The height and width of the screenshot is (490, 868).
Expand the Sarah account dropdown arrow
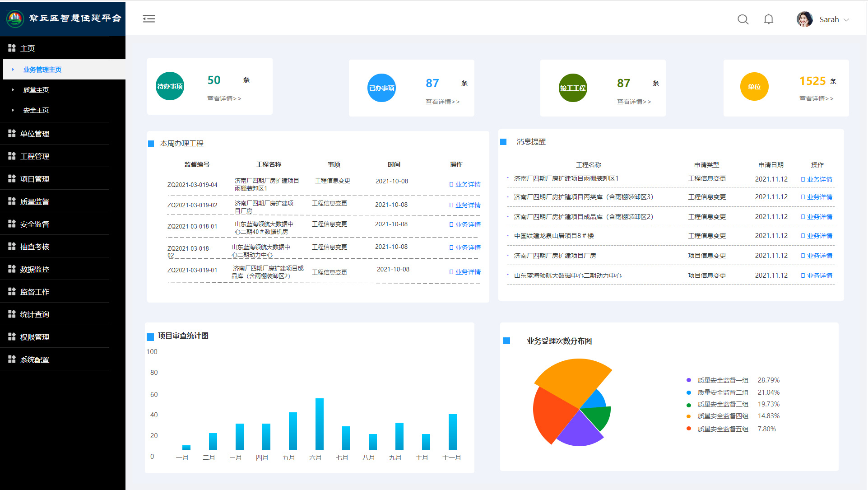coord(846,20)
